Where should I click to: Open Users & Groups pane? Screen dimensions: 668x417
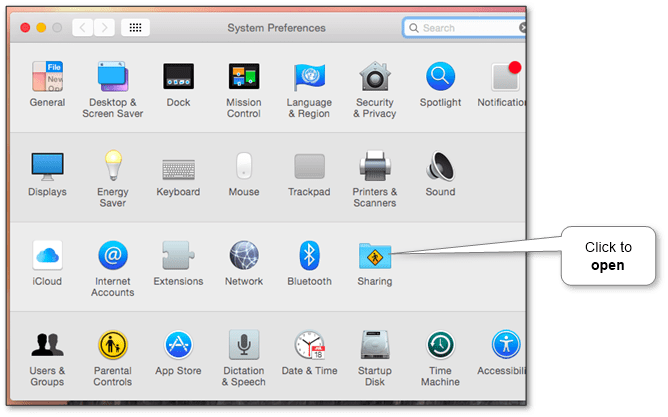[x=47, y=346]
